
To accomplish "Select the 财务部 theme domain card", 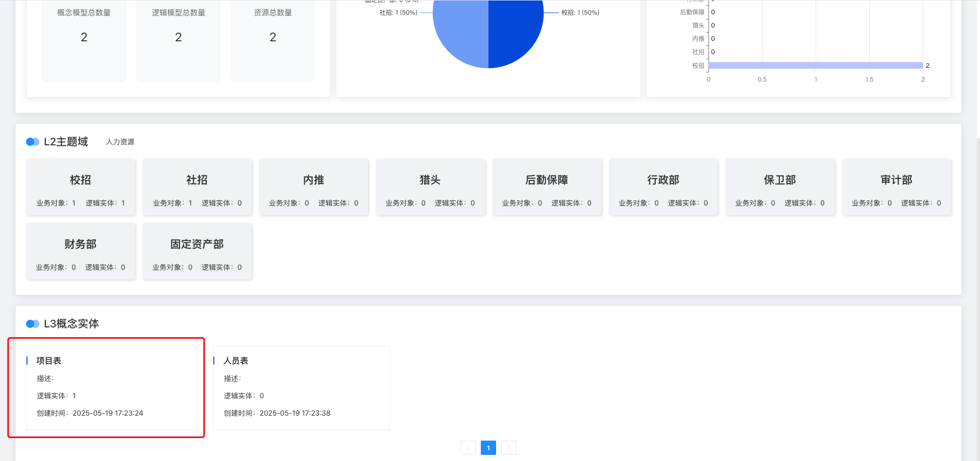I will point(81,251).
